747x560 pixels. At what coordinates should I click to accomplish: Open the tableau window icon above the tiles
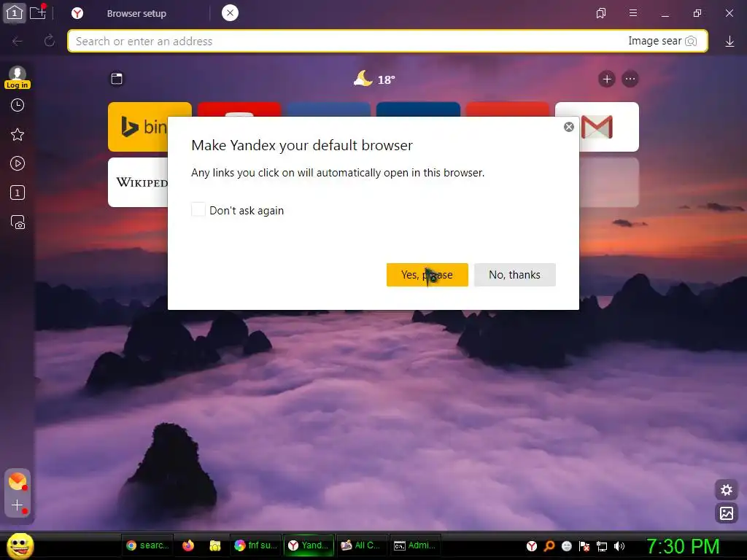tap(117, 79)
